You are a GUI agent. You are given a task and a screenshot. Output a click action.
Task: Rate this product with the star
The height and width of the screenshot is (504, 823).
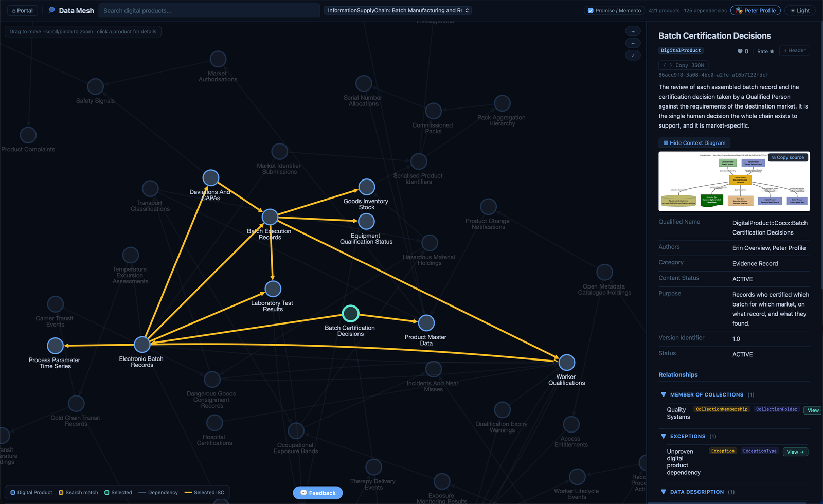(x=765, y=51)
